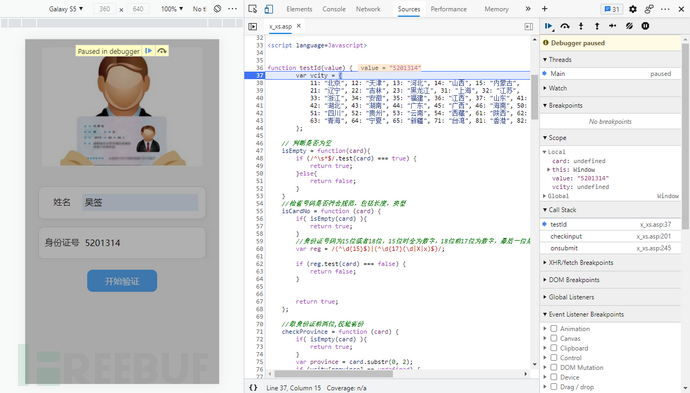
Task: Step over next function call
Action: pyautogui.click(x=565, y=26)
